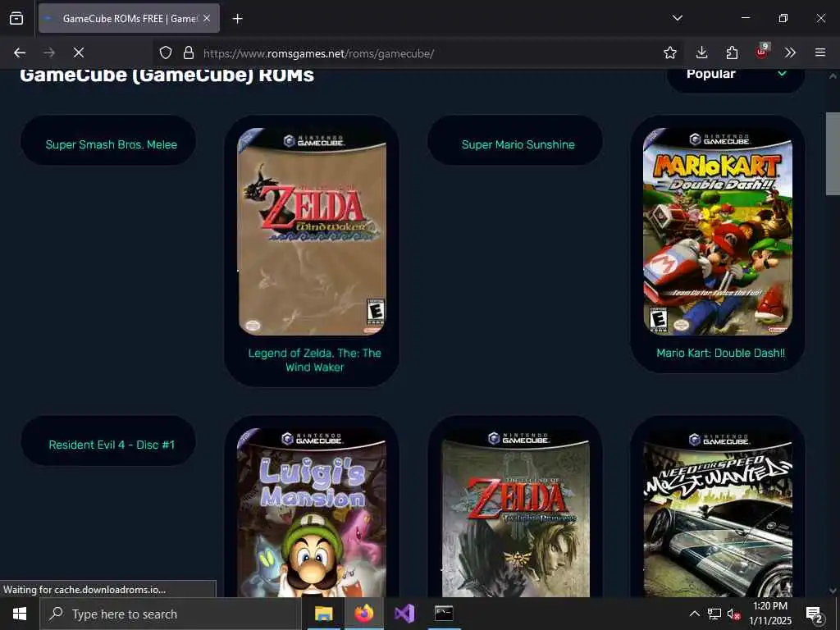Image resolution: width=840 pixels, height=630 pixels.
Task: Open the terminal window from taskbar
Action: (444, 614)
